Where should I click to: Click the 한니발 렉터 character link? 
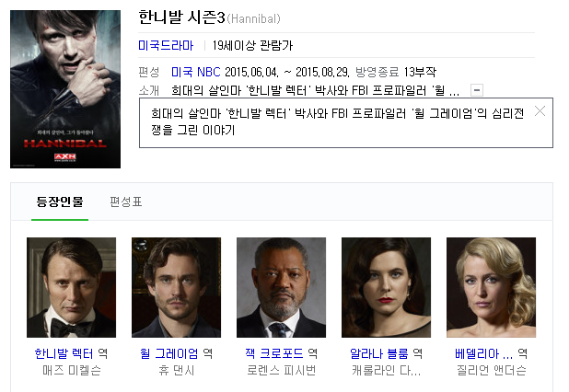(x=64, y=353)
